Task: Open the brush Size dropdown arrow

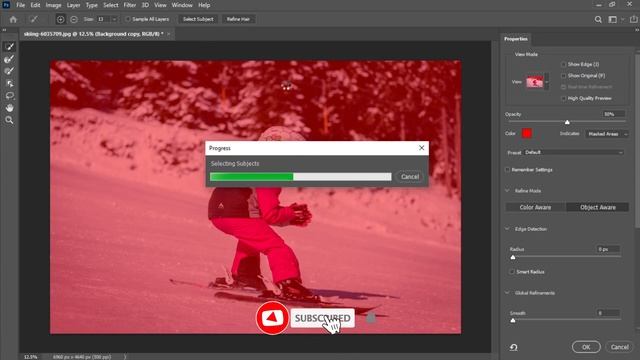Action: pyautogui.click(x=114, y=19)
